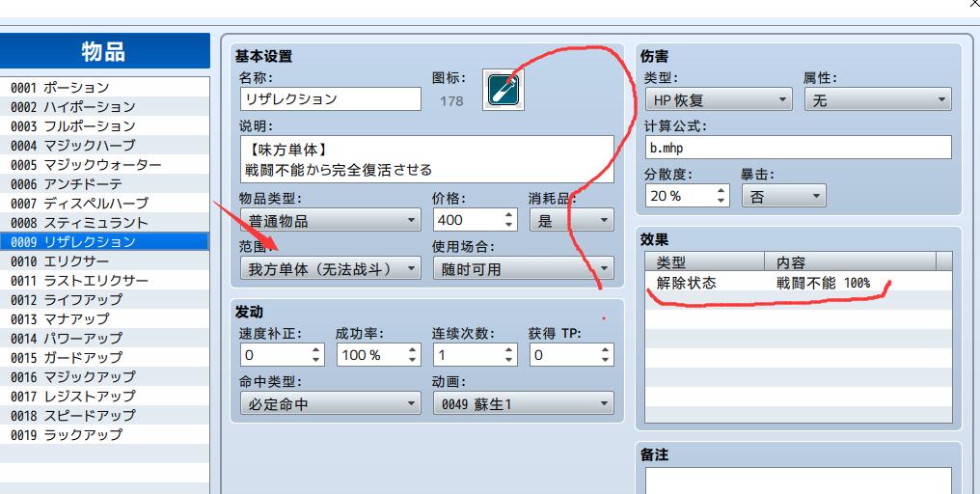
Task: Click the 价格 price number field
Action: coord(468,220)
